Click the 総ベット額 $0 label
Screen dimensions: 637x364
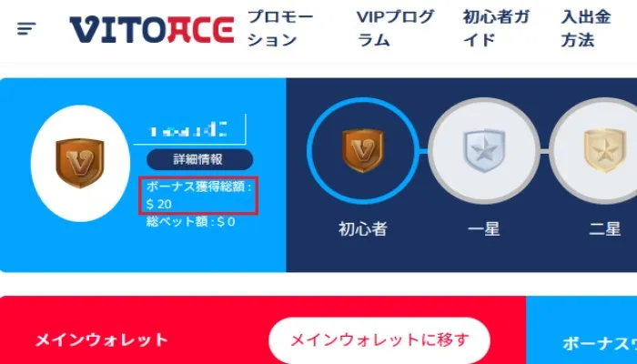pos(191,222)
